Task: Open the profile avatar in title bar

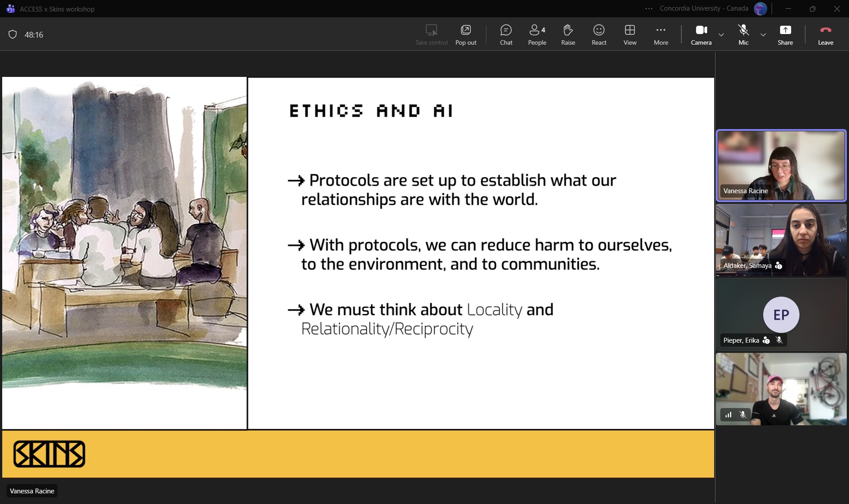Action: click(760, 8)
